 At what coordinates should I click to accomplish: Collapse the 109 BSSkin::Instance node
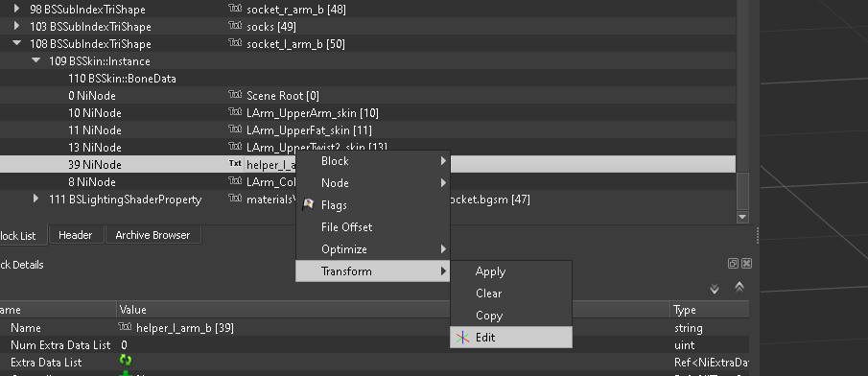36,60
